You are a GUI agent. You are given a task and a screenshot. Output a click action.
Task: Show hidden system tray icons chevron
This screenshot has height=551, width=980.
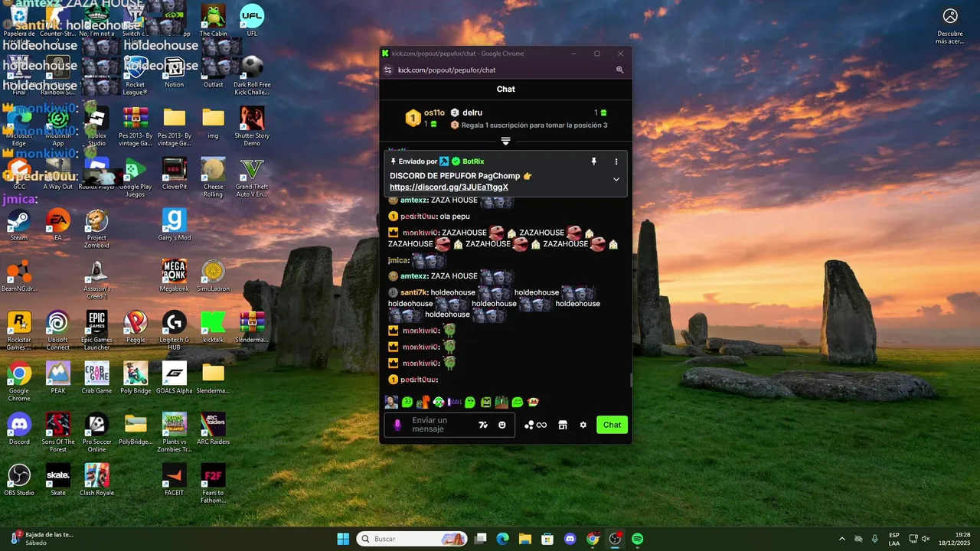842,539
